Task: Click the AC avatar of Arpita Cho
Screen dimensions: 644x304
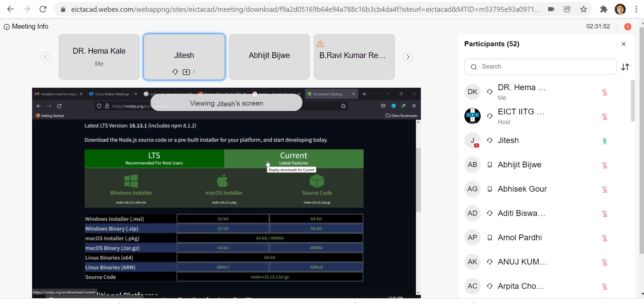Action: (473, 286)
